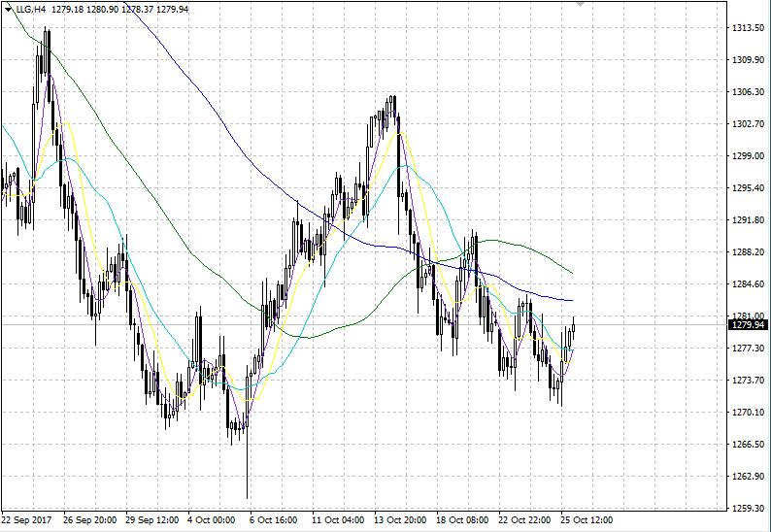Click the 1291.80 price axis label
Viewport: 771px width, 532px height.
tap(748, 219)
